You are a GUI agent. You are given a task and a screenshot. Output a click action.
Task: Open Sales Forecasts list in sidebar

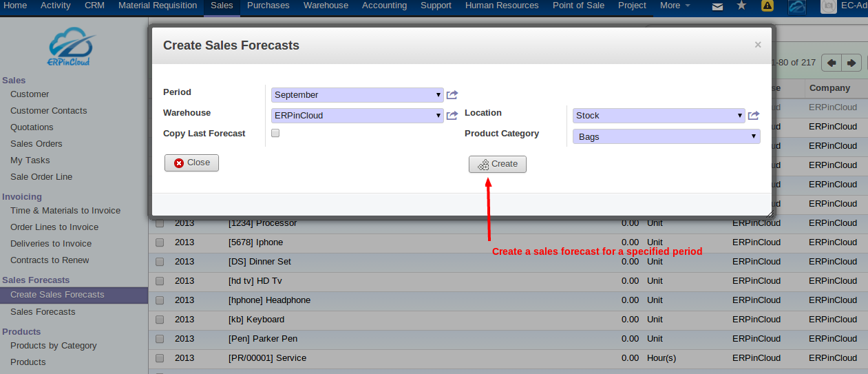[43, 312]
